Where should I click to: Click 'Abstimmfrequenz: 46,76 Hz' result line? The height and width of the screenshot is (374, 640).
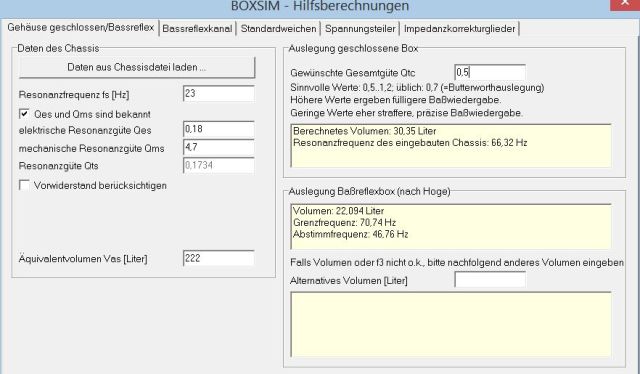[x=351, y=234]
